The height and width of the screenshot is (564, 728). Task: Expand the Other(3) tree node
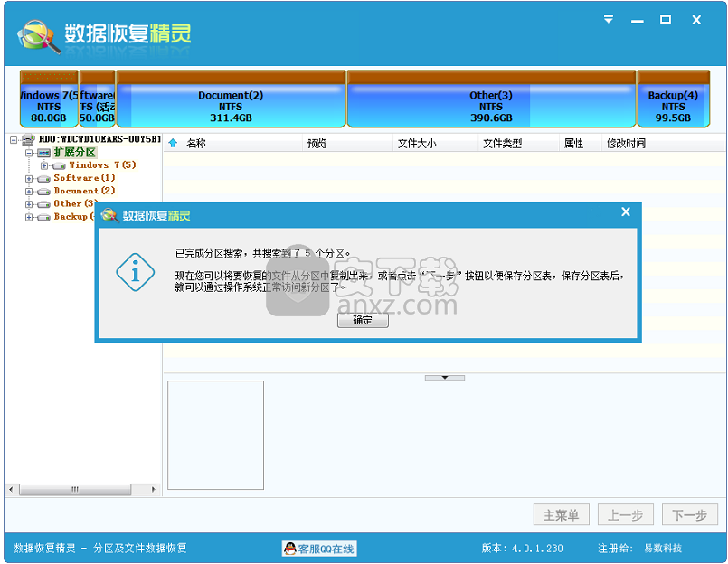[x=29, y=204]
